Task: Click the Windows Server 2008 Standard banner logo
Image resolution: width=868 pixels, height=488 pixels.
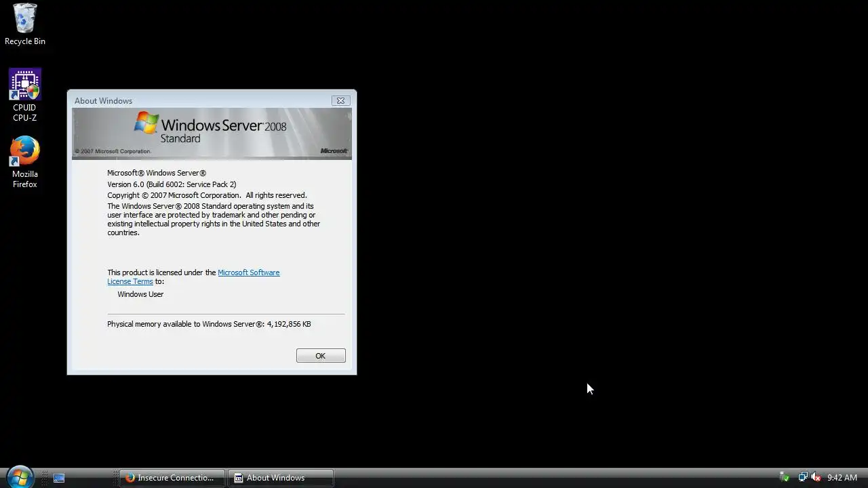Action: (210, 127)
